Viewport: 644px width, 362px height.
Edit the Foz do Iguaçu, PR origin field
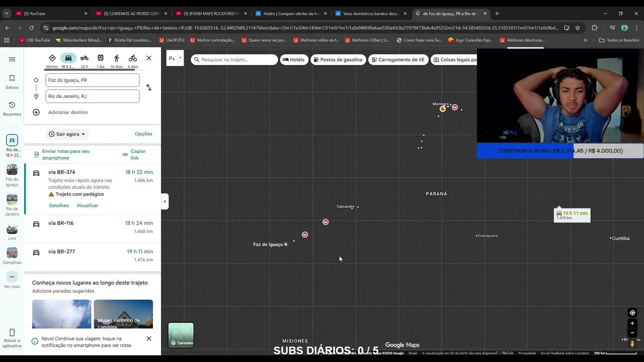[93, 80]
